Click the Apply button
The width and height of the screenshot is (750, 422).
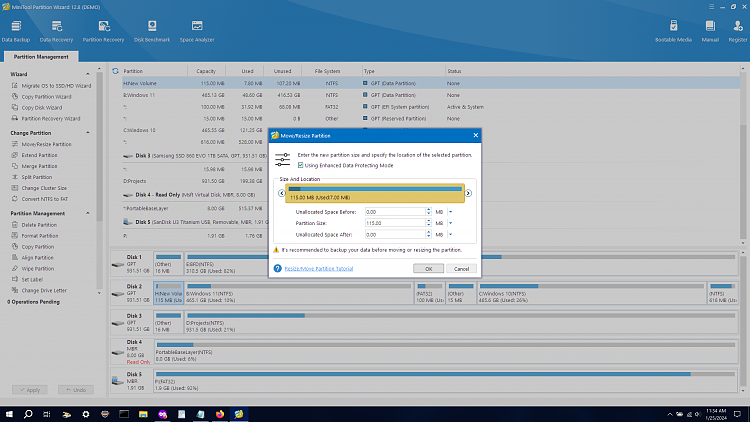click(30, 390)
